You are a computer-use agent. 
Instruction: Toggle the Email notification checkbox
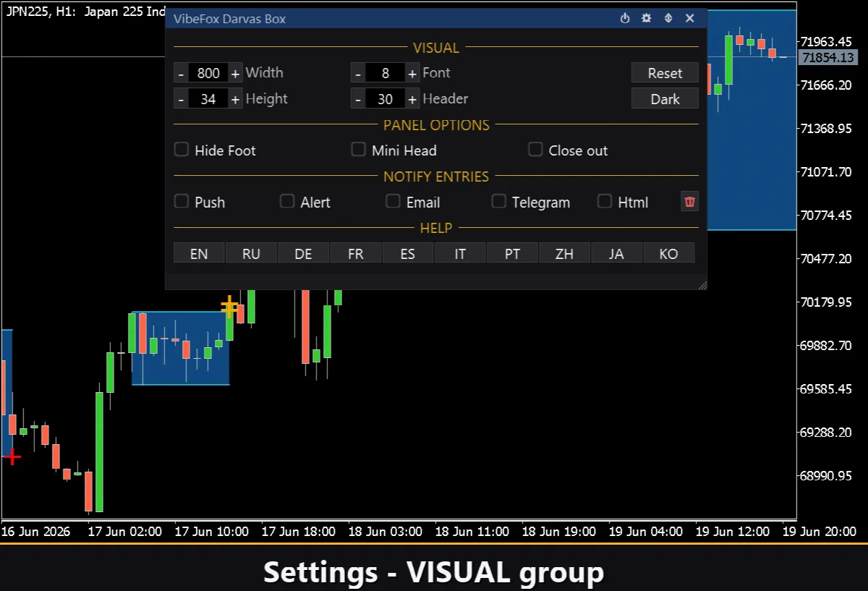[x=393, y=201]
